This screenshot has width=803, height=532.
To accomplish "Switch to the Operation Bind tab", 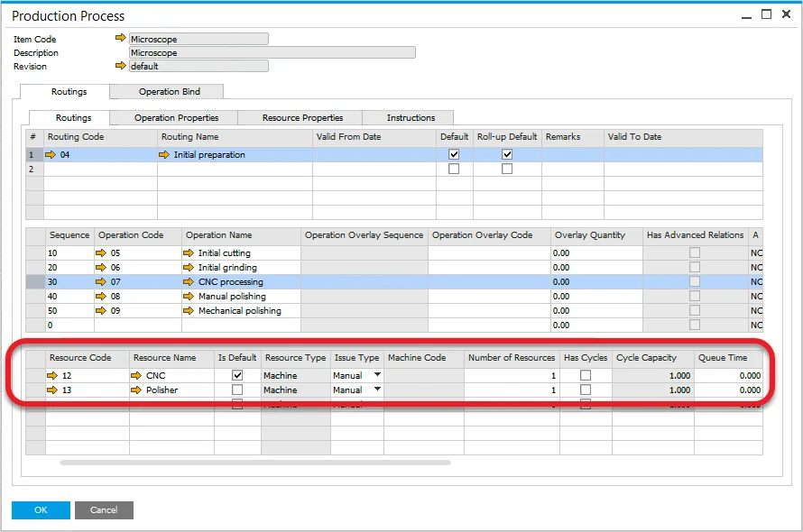I will pyautogui.click(x=169, y=91).
